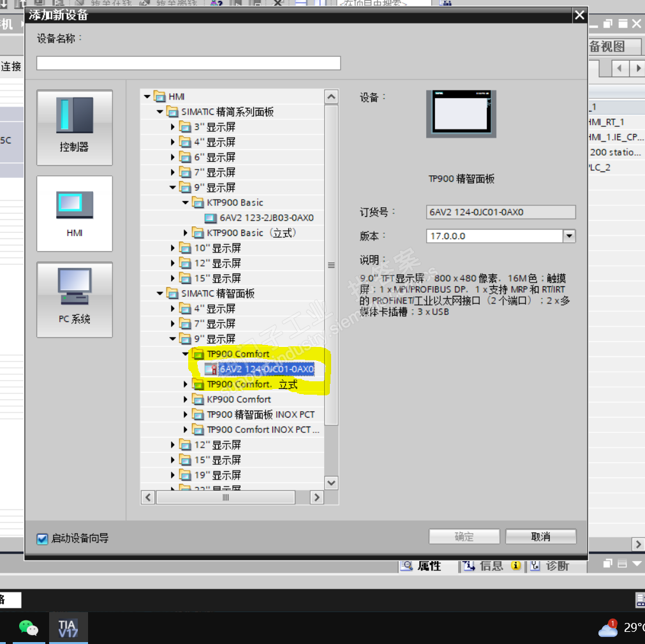Collapse the HMI root folder
This screenshot has height=644, width=645.
tap(147, 97)
